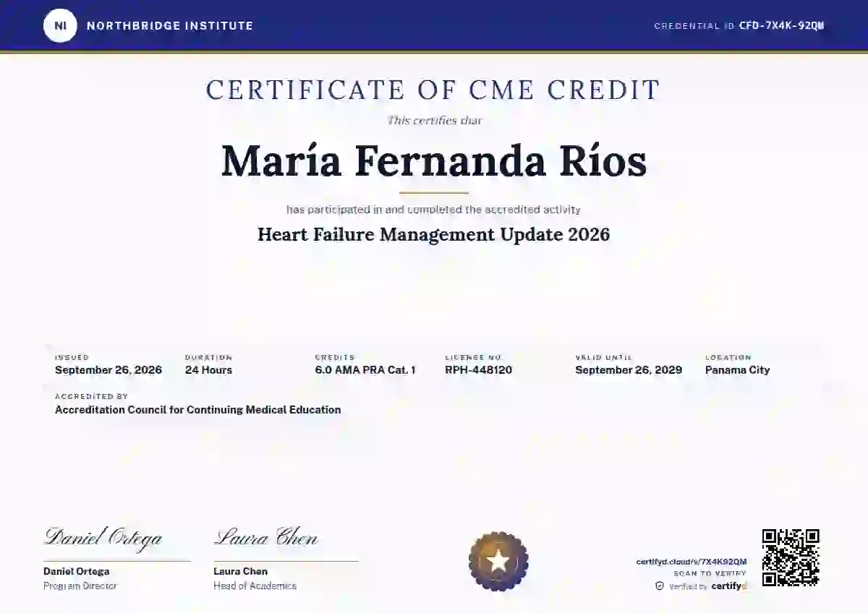Click the Credits field label
The image size is (868, 613).
point(335,357)
